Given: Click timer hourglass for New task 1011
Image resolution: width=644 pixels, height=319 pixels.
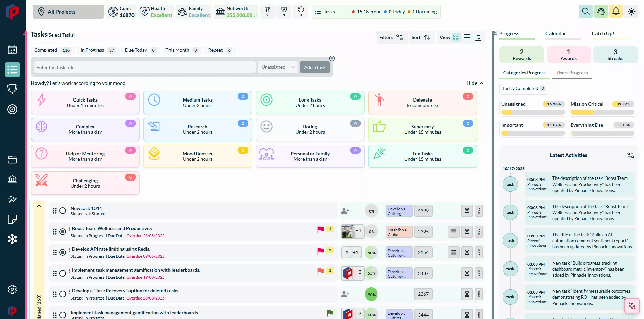Looking at the screenshot, I should pyautogui.click(x=467, y=211).
